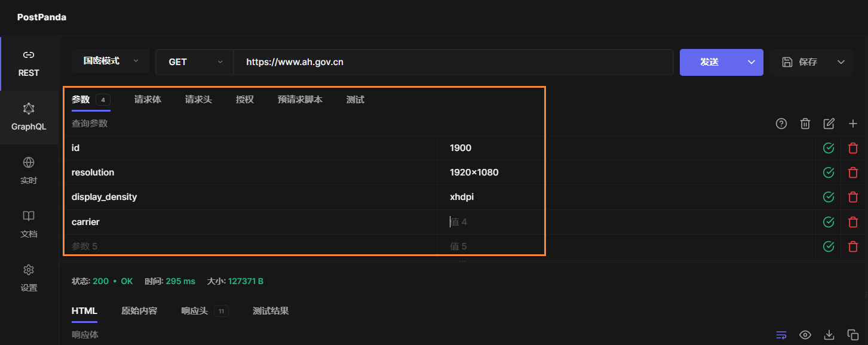Viewport: 868px width, 345px height.
Task: Delete the display_density parameter row
Action: coord(852,196)
